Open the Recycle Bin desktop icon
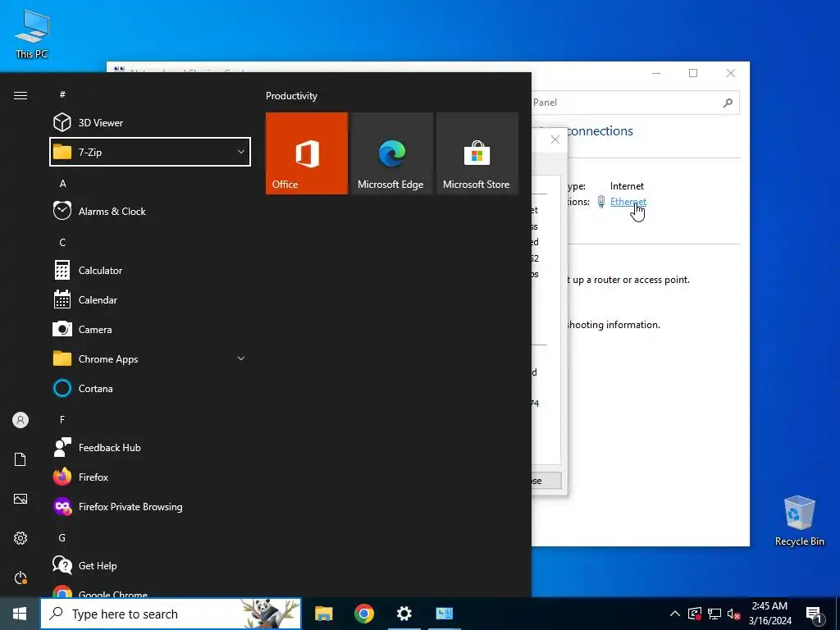The image size is (840, 630). tap(799, 521)
